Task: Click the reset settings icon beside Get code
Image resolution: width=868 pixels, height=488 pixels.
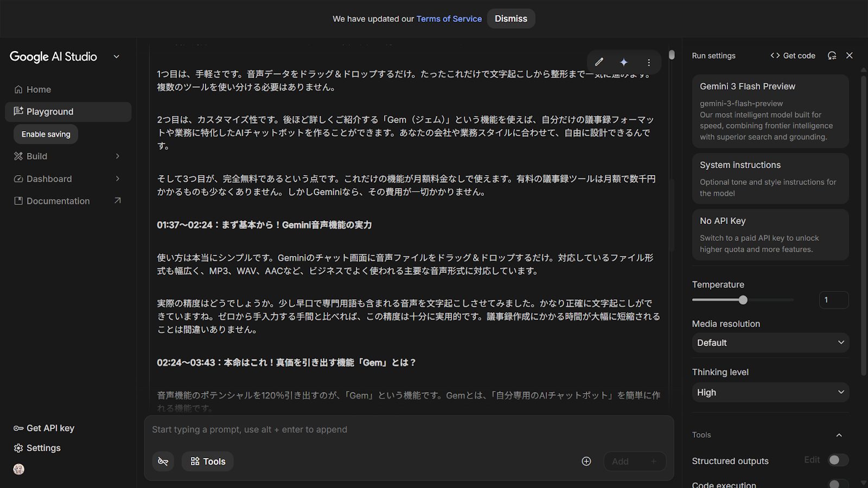Action: click(832, 55)
